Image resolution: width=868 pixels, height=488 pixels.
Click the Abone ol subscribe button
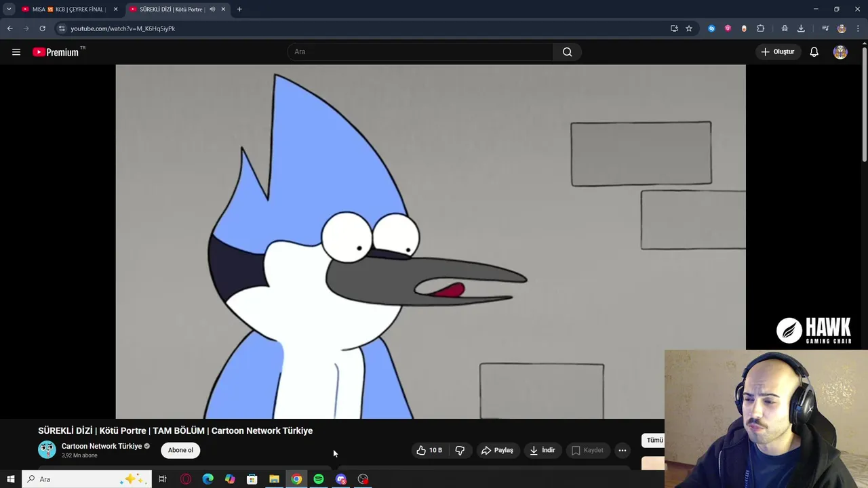180,450
